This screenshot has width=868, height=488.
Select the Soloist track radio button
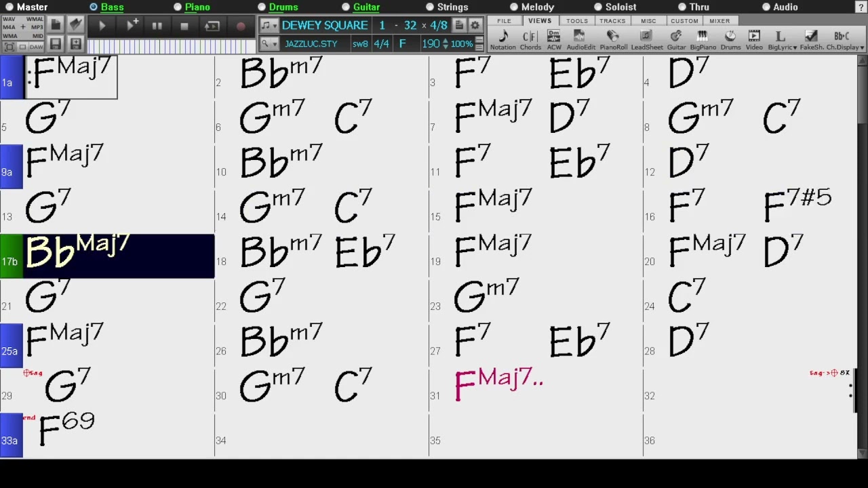click(x=598, y=7)
